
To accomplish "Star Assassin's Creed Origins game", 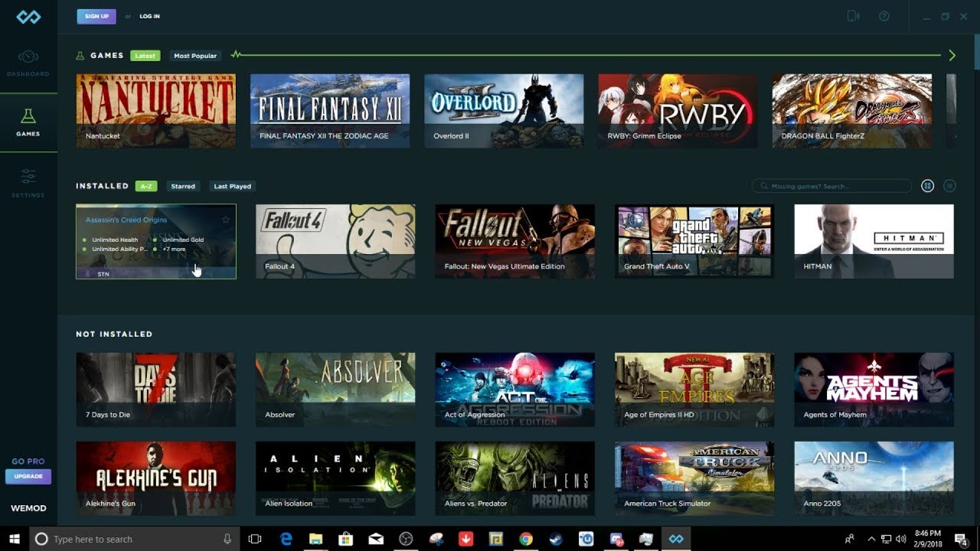I will pos(226,220).
